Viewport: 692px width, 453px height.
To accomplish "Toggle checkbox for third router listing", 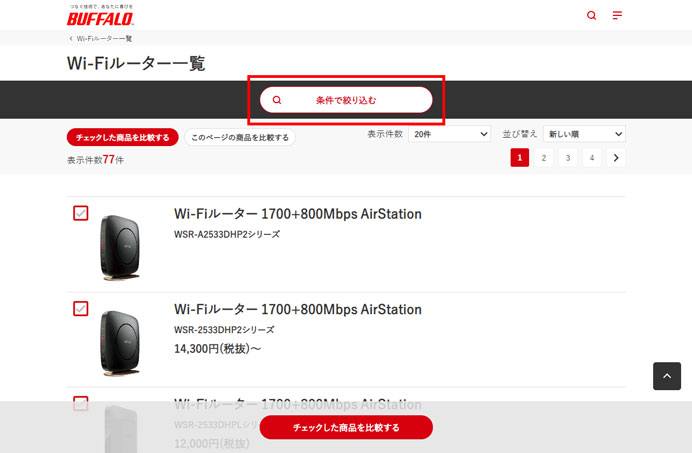I will coord(81,404).
